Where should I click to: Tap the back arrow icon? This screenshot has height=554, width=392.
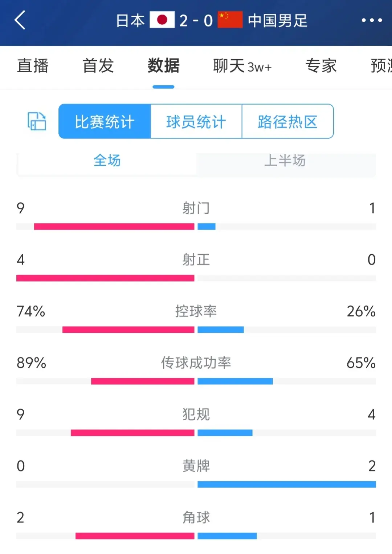tap(20, 20)
